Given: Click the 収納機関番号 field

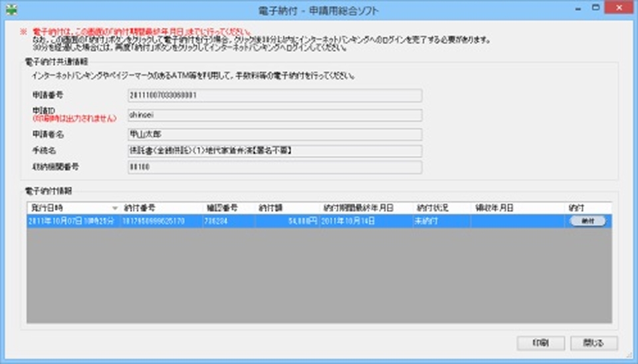Looking at the screenshot, I should [x=274, y=167].
